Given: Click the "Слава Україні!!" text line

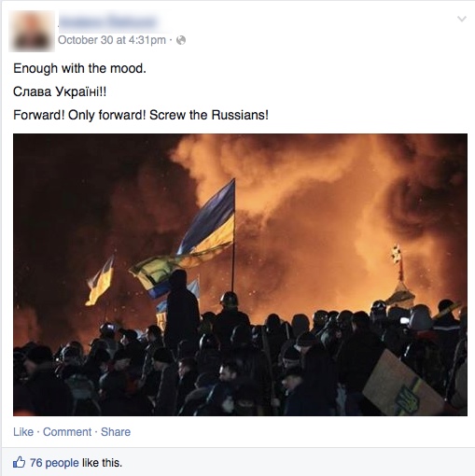Looking at the screenshot, I should tap(60, 91).
